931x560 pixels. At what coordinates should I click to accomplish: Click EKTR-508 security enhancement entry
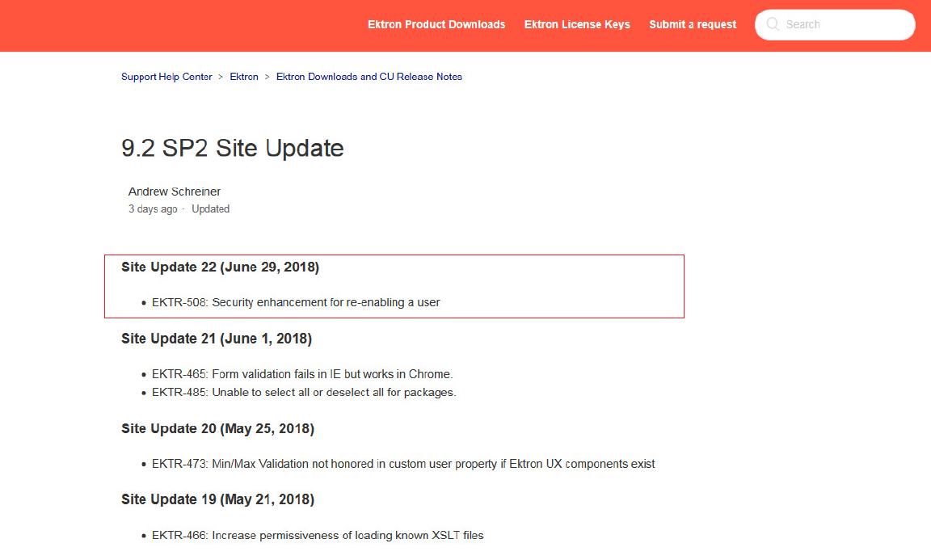point(296,302)
